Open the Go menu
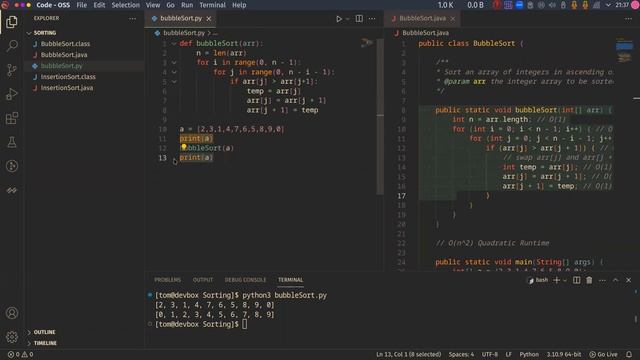This screenshot has width=640, height=360. coord(170,5)
